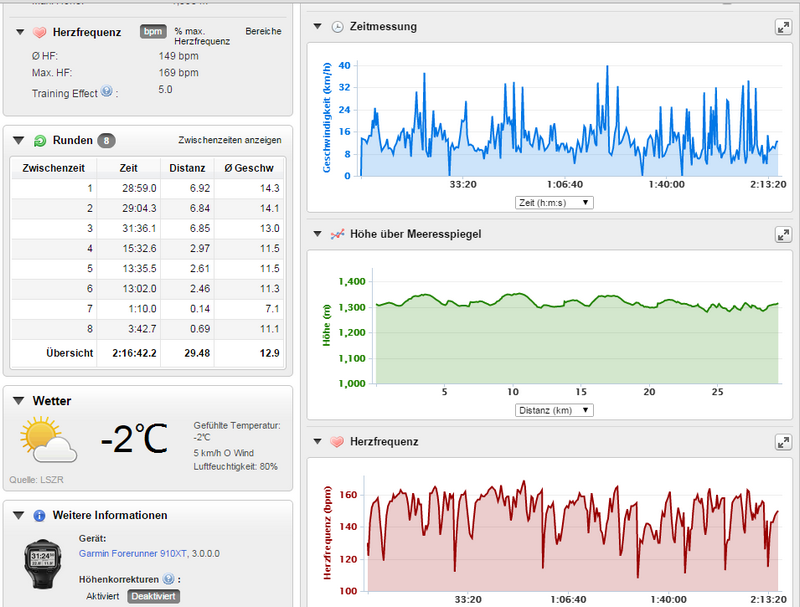The height and width of the screenshot is (607, 800).
Task: Open the Zeit (h:m:s) axis dropdown
Action: (x=553, y=202)
